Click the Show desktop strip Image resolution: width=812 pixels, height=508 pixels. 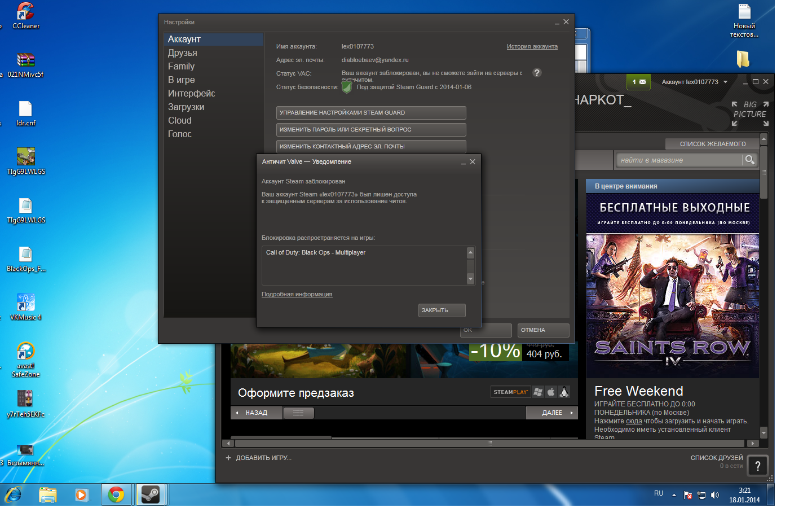(770, 495)
